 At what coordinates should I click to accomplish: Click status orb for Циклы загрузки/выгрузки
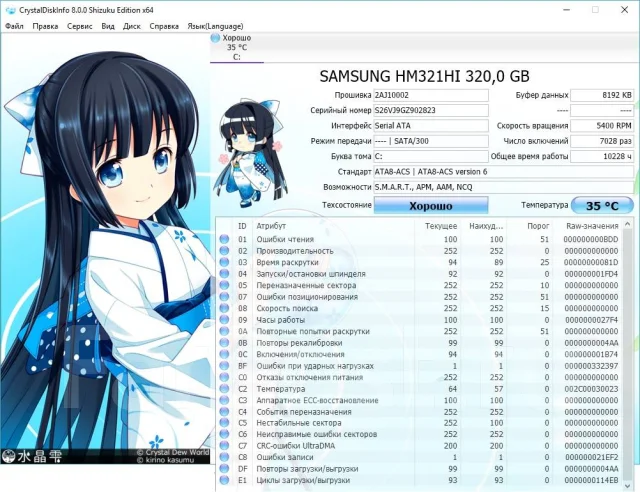pos(224,480)
